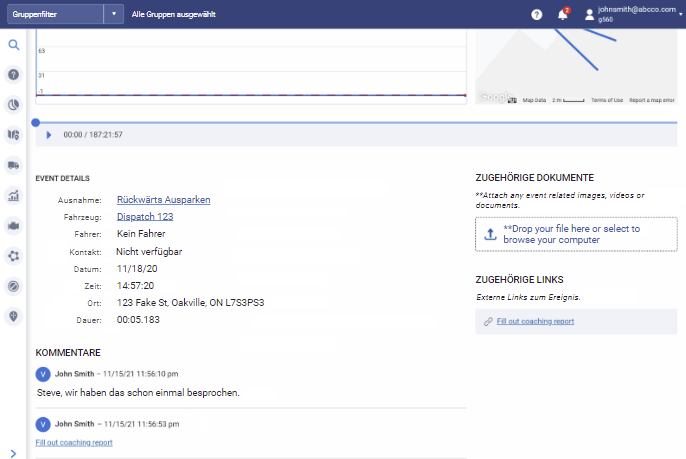The height and width of the screenshot is (459, 686).
Task: Click the file drop zone to browse computer
Action: pyautogui.click(x=576, y=234)
